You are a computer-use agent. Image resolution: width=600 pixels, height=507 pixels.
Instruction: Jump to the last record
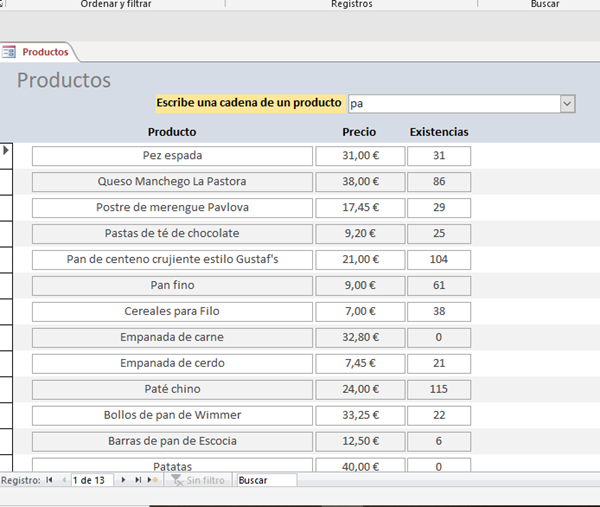click(x=138, y=480)
